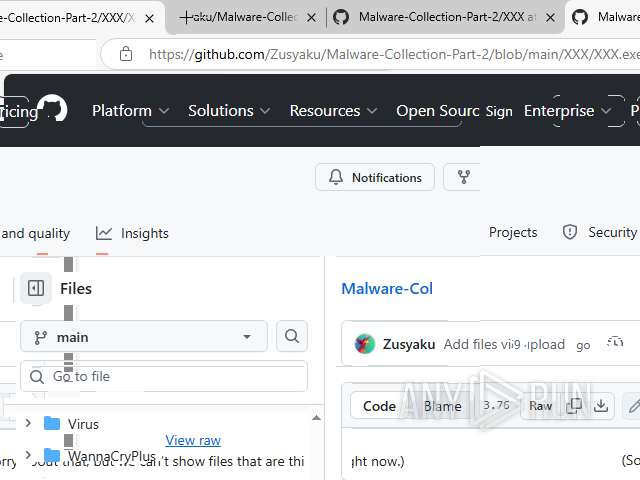This screenshot has width=640, height=480.
Task: Close the Zusyaku/Malware-Collec browser tab
Action: pyautogui.click(x=311, y=18)
